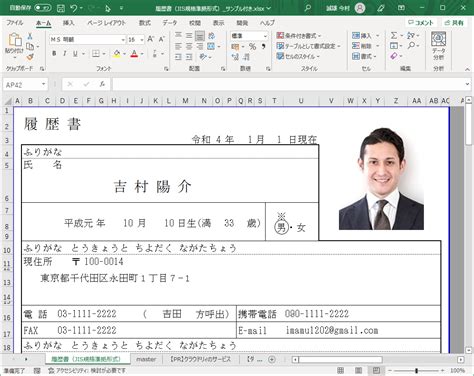Click the Paste clipboard icon
This screenshot has height=376, width=474.
[14, 40]
